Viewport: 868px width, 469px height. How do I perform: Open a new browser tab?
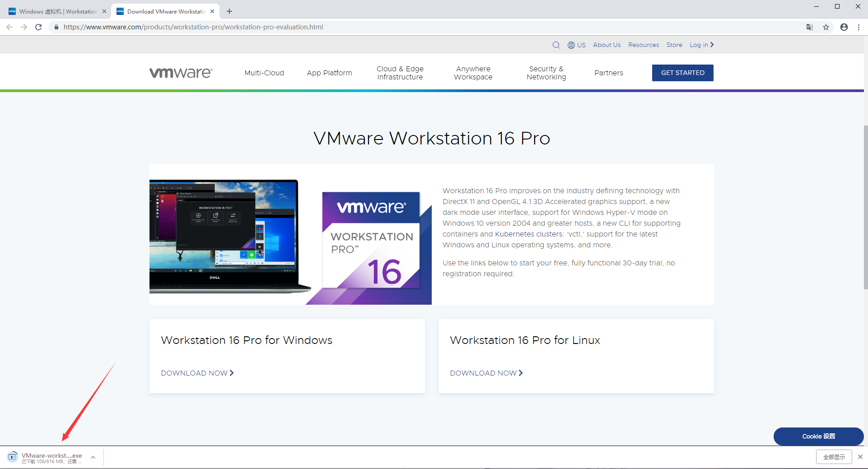pos(229,11)
